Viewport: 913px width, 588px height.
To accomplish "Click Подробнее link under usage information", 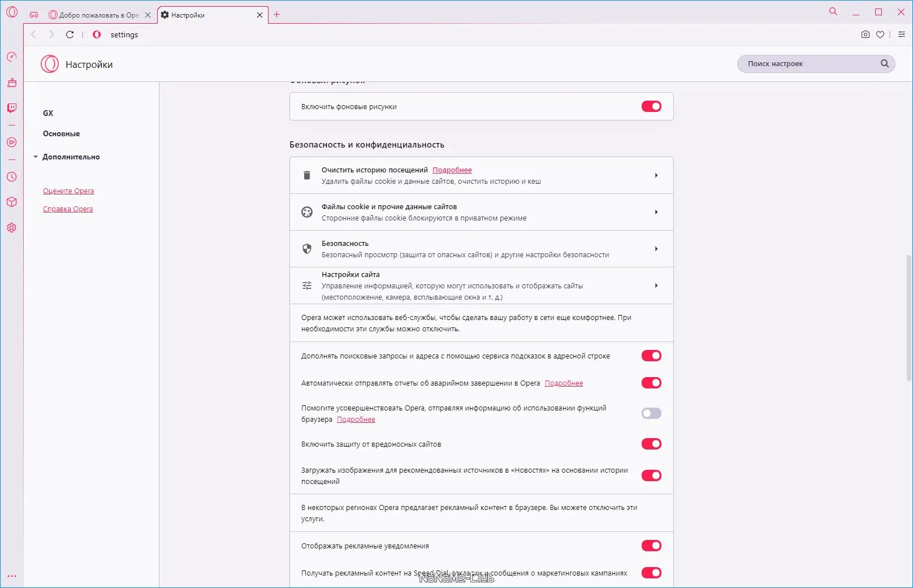I will tap(356, 420).
